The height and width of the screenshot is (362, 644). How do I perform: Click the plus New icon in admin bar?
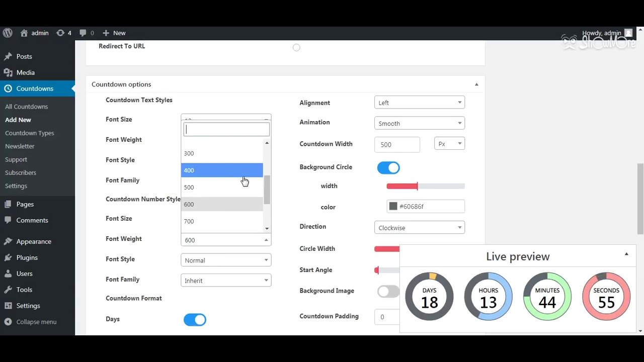coord(106,33)
